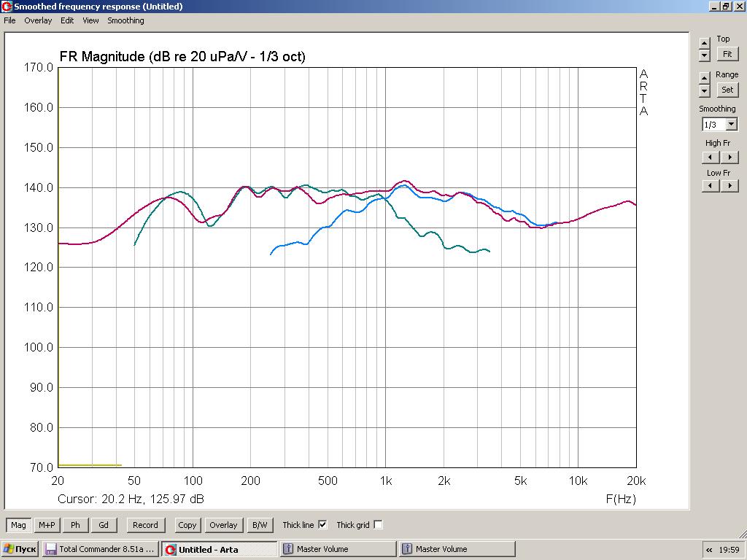This screenshot has height=560, width=747.
Task: Click the taskbar clock 19:59
Action: tap(729, 550)
